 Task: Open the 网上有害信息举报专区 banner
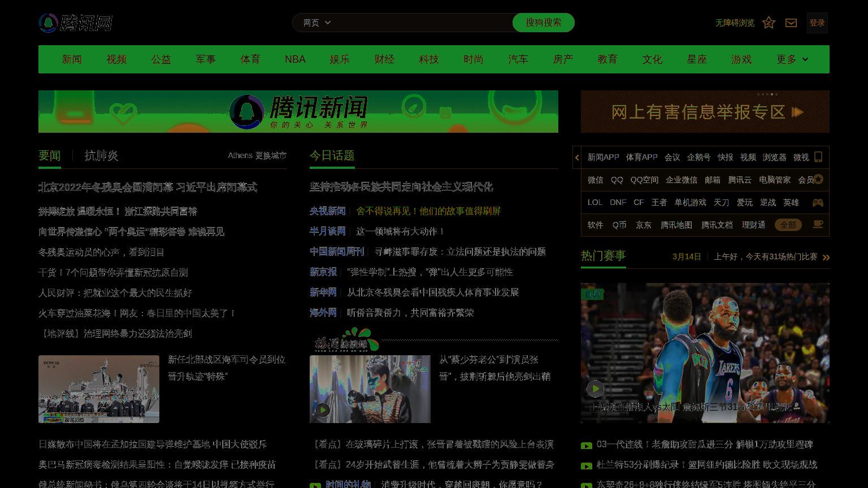tap(705, 111)
